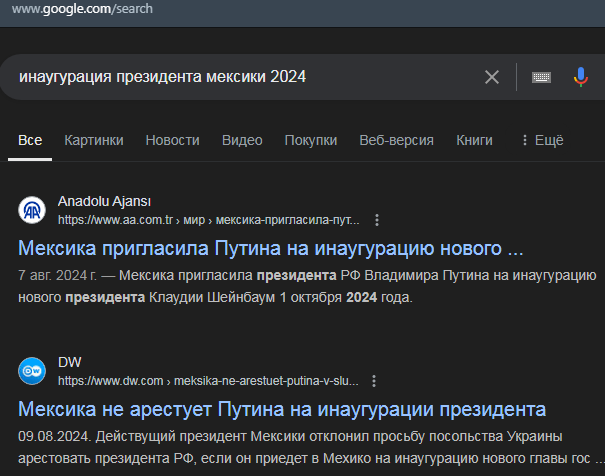Screen dimensions: 605x476
Task: Switch to the Книги tab
Action: click(474, 140)
